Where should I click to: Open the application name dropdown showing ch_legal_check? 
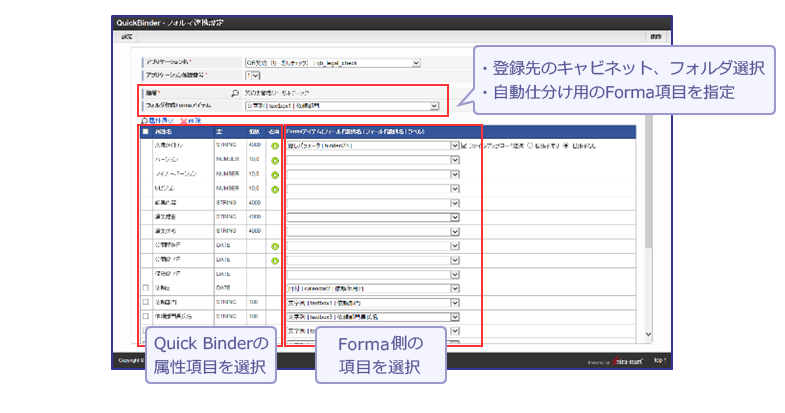point(332,63)
